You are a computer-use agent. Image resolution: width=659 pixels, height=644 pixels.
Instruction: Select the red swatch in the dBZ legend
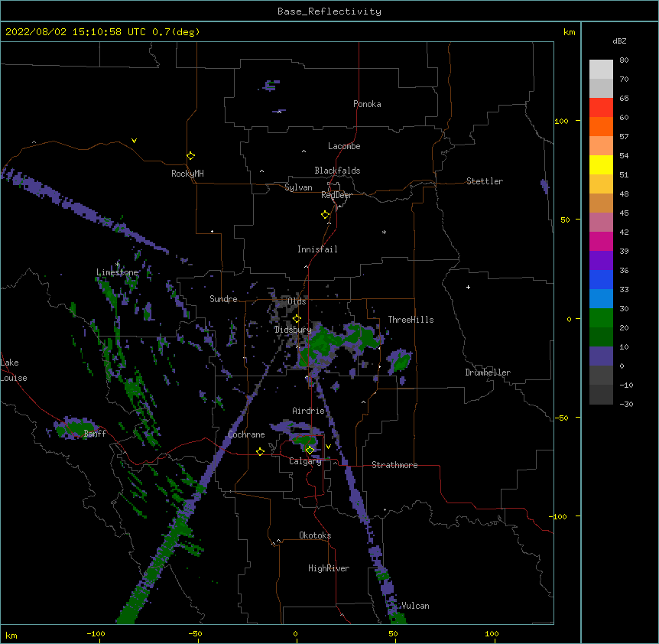pyautogui.click(x=601, y=107)
